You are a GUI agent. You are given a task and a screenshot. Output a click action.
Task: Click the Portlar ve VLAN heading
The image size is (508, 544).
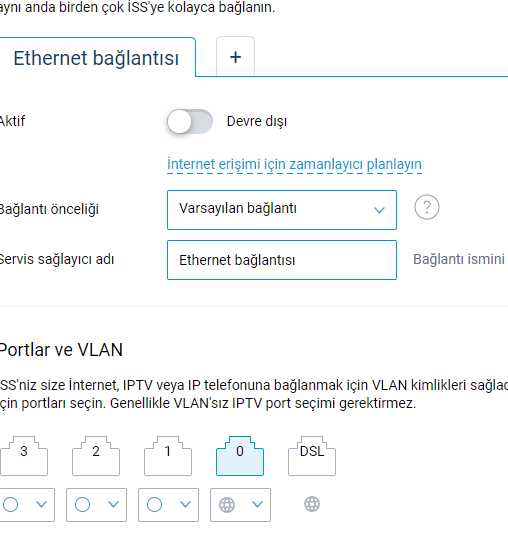(x=61, y=349)
